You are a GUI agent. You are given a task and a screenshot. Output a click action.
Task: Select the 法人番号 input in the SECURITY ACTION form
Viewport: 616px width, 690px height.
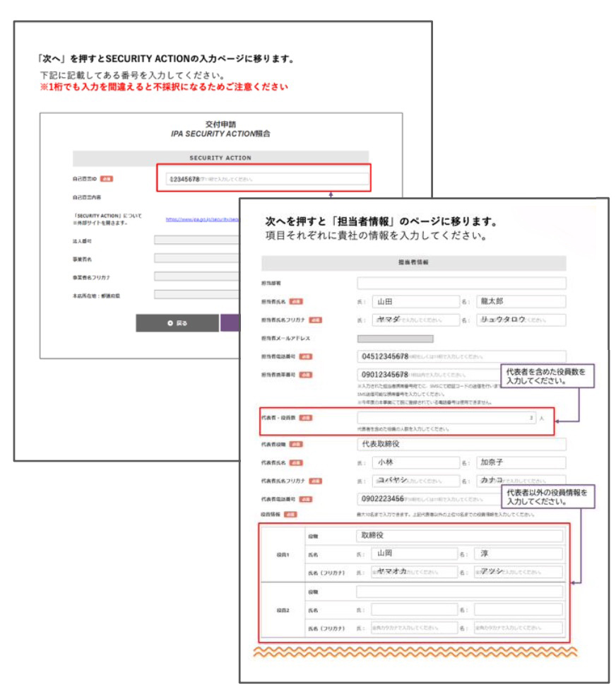click(196, 240)
